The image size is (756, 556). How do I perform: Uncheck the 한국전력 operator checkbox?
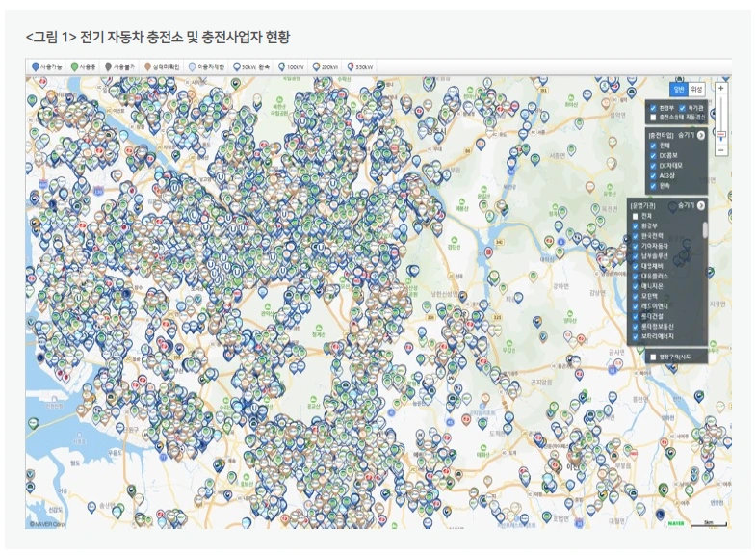coord(635,236)
